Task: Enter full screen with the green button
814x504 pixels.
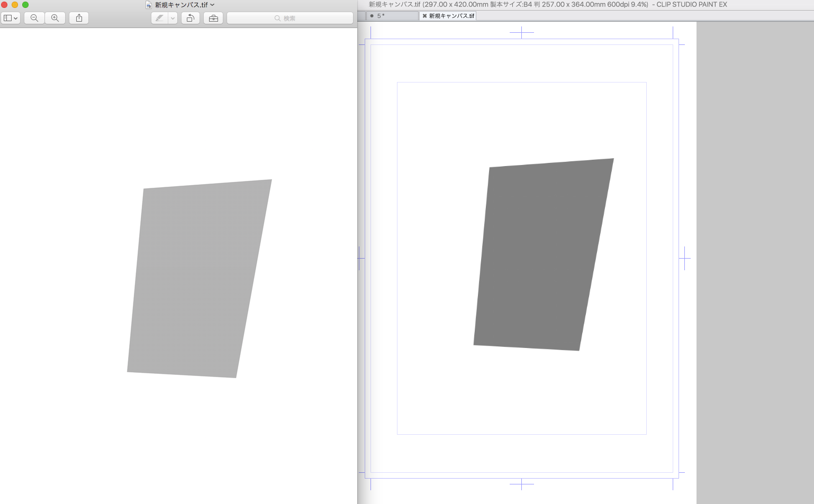Action: click(25, 5)
